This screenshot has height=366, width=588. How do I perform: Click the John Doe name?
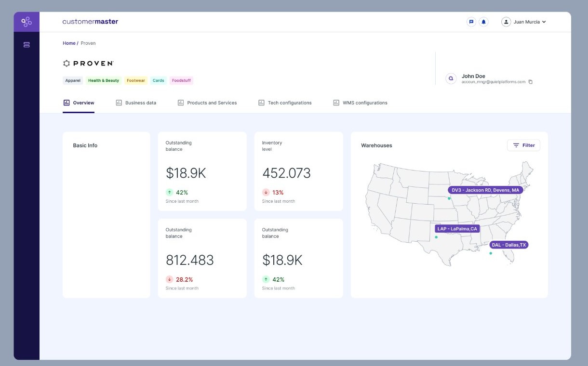tap(473, 76)
